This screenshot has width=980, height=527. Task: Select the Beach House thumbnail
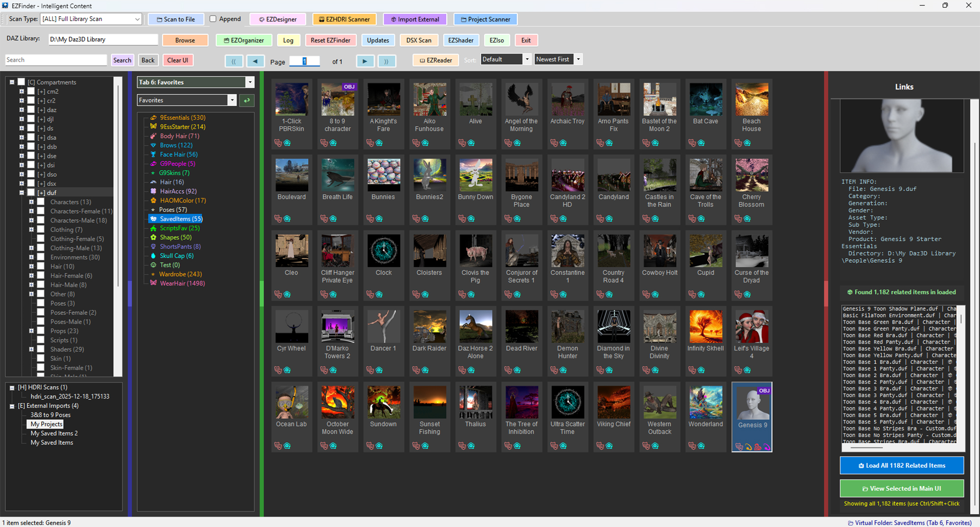[x=751, y=100]
